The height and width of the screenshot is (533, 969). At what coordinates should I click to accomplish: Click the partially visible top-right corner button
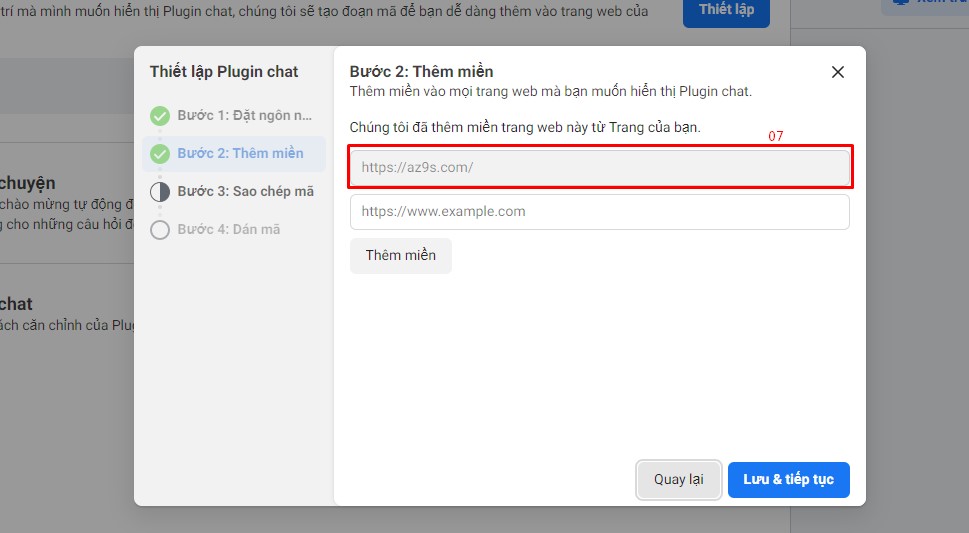[x=925, y=5]
